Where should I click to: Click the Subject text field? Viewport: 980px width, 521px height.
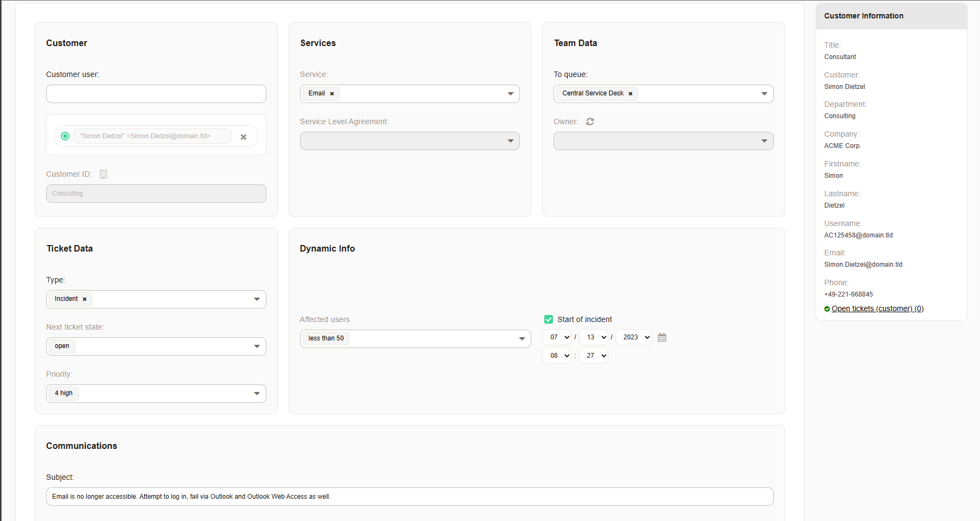(x=410, y=497)
